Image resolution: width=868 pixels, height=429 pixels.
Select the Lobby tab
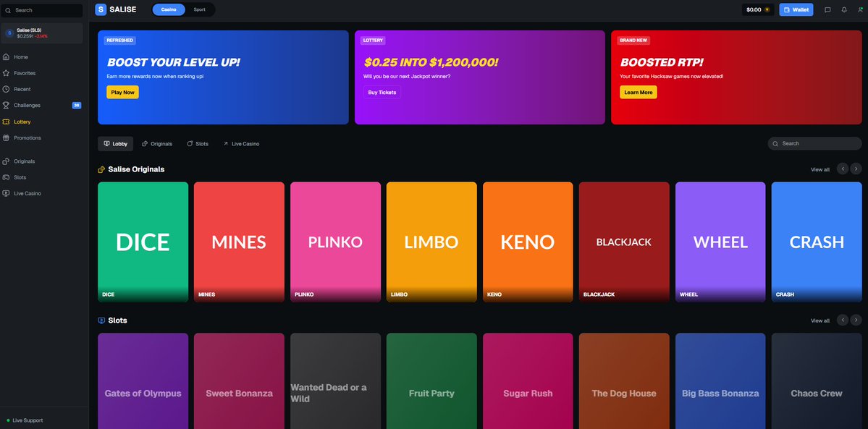[x=116, y=144]
